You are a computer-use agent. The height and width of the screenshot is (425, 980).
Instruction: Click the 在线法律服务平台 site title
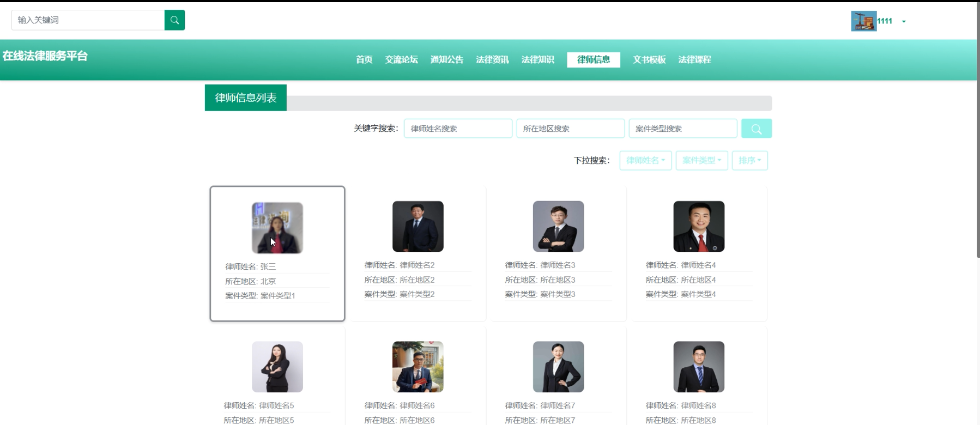coord(45,56)
